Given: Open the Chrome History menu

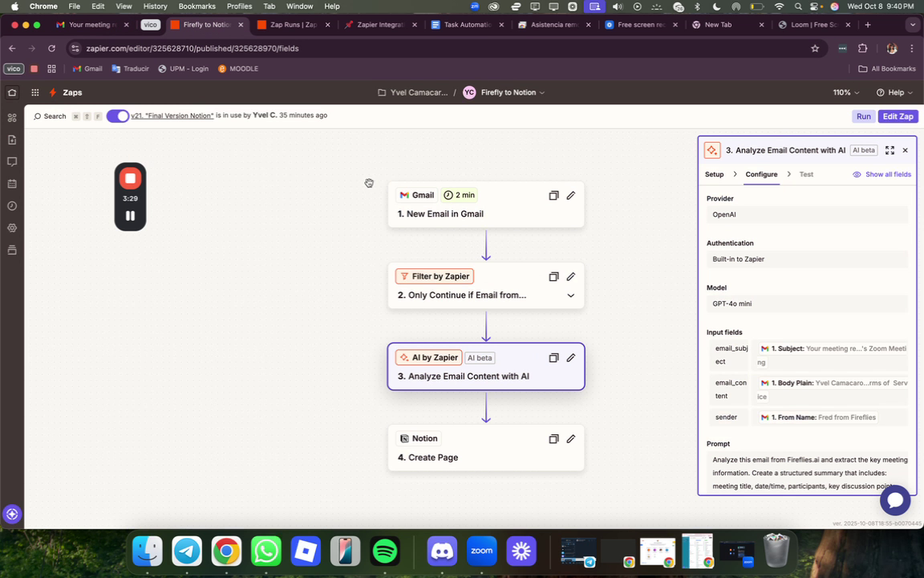Looking at the screenshot, I should coord(155,6).
